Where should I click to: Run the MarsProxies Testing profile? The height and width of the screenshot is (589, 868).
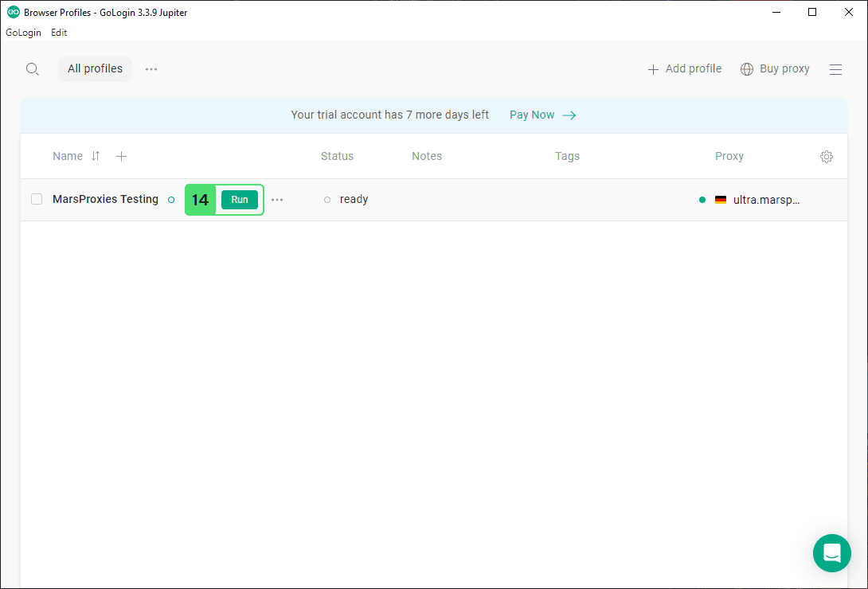(x=240, y=200)
